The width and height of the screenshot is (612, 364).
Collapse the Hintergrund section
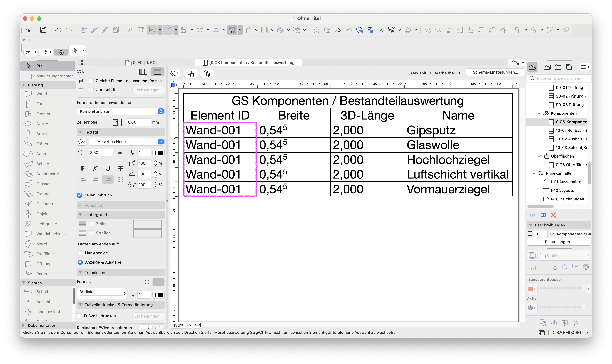click(80, 215)
